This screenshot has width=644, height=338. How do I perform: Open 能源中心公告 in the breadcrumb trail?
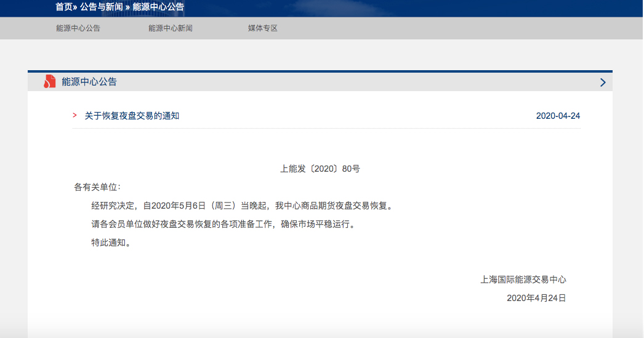(x=158, y=7)
